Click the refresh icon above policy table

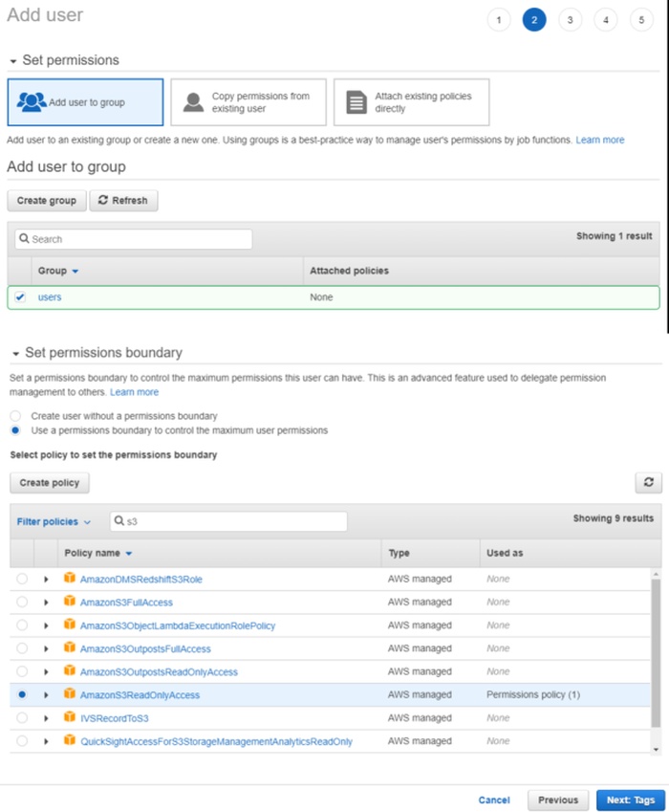[648, 483]
